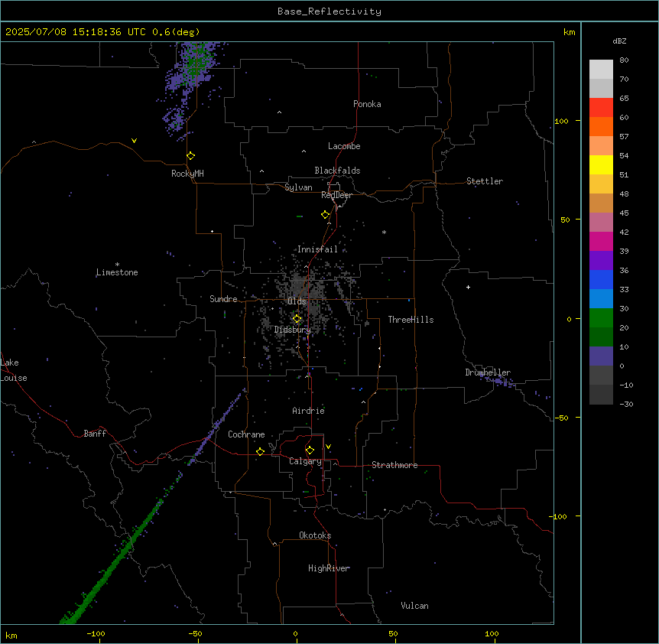Click the 50 tick on bottom km axis
Image resolution: width=659 pixels, height=644 pixels.
pyautogui.click(x=393, y=633)
